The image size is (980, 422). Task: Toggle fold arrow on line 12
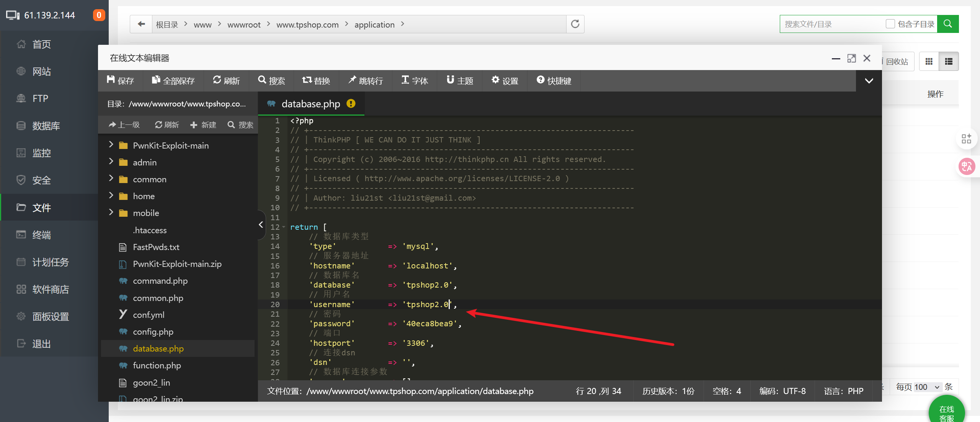pyautogui.click(x=284, y=227)
